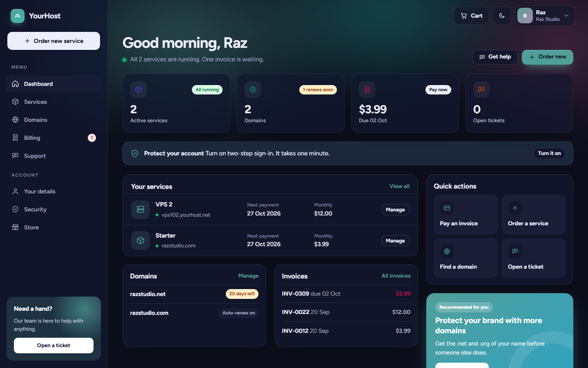Click razstudio.com under Starter service
This screenshot has width=588, height=368.
(x=178, y=245)
